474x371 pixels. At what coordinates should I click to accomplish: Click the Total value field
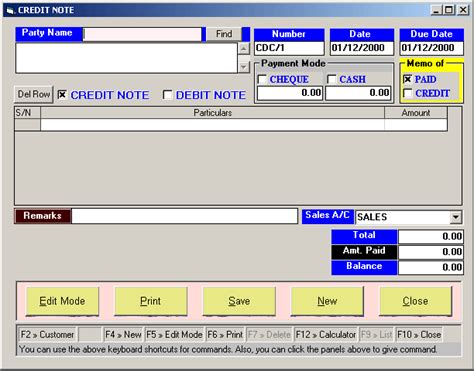tap(431, 237)
